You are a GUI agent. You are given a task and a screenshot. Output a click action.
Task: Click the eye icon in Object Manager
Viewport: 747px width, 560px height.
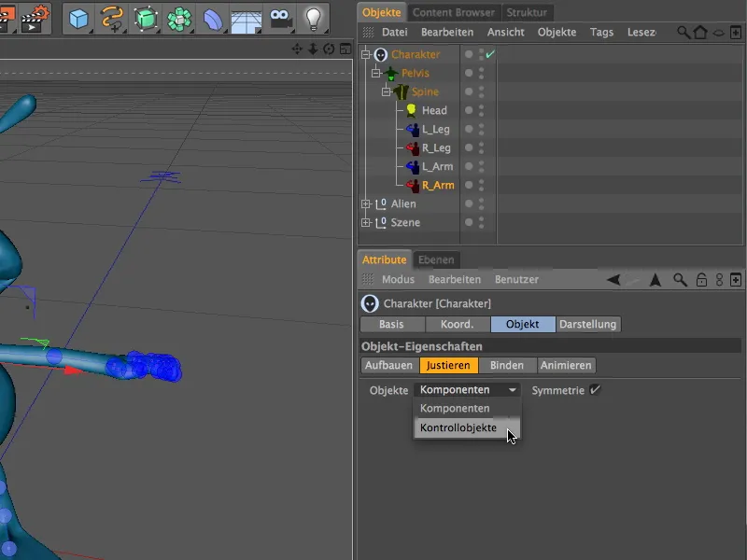718,33
